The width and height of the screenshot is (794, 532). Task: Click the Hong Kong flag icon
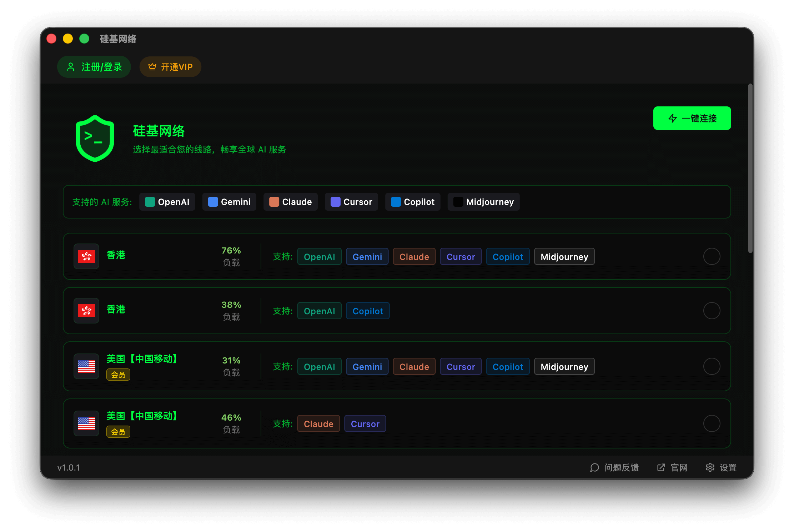[x=86, y=256]
